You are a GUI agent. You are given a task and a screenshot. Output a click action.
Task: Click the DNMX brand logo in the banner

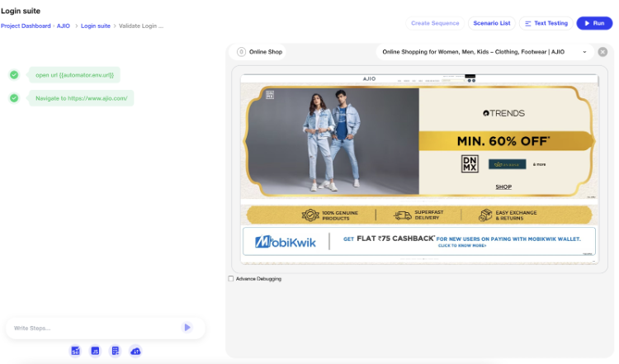[x=470, y=163]
